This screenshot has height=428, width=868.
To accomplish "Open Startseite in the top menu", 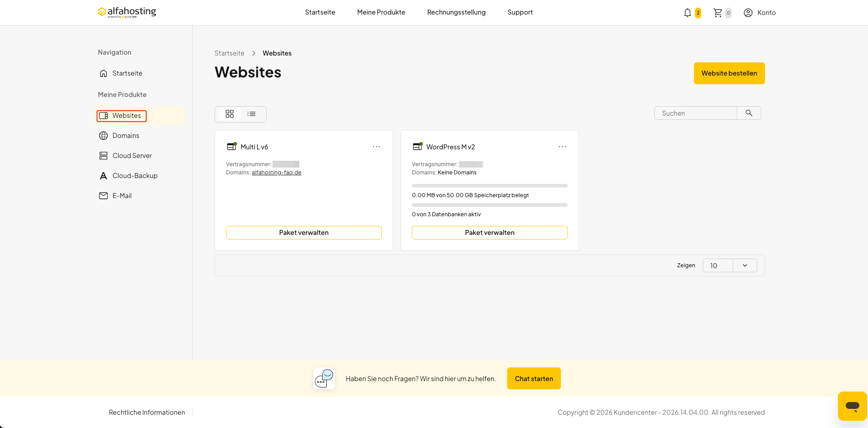I will tap(320, 12).
